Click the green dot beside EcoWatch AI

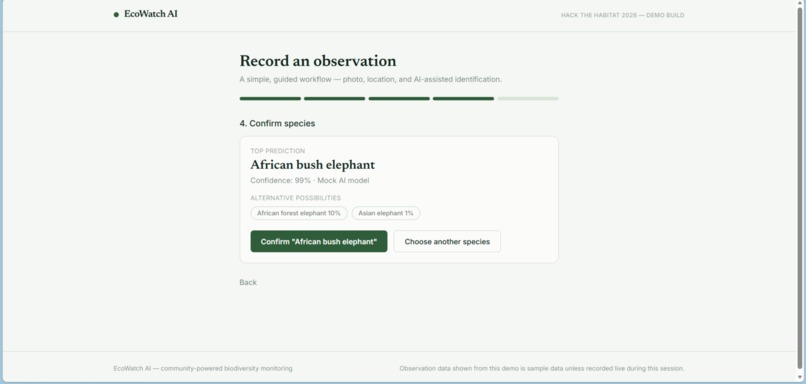coord(116,15)
